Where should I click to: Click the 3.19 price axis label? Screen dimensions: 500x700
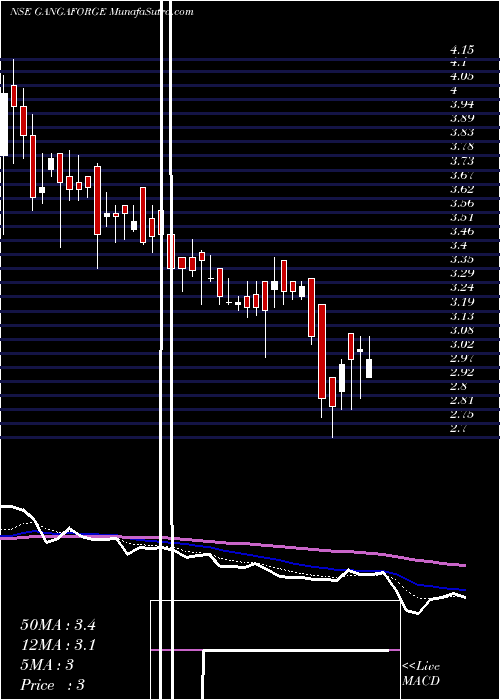pyautogui.click(x=462, y=302)
